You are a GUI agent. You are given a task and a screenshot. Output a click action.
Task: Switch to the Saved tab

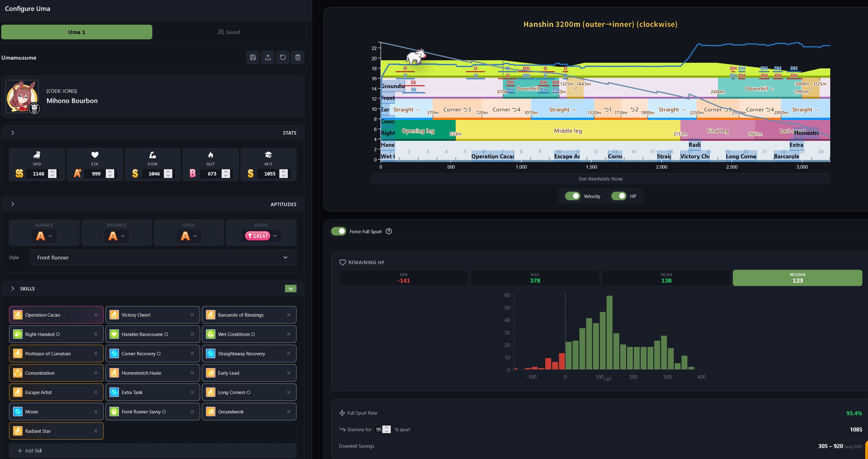click(229, 32)
